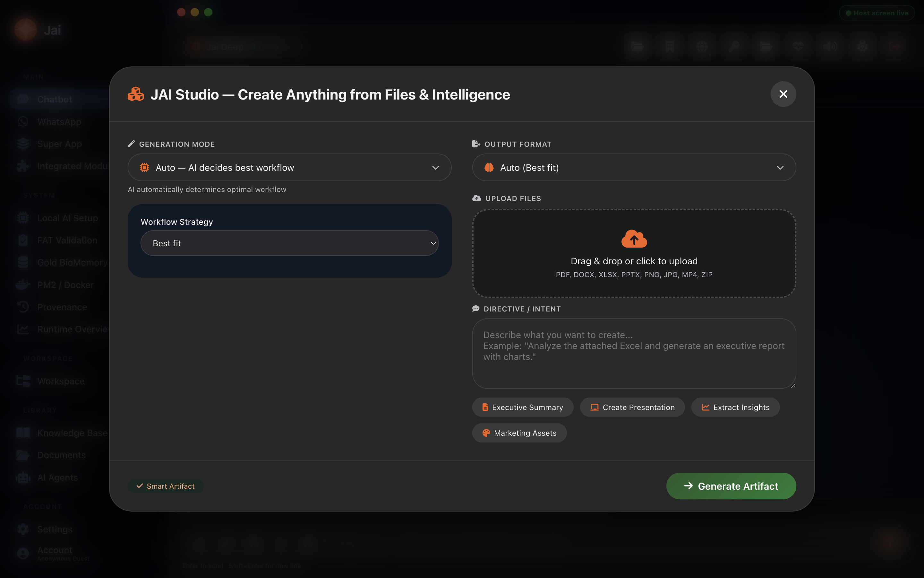Choose the Extract Insights preset chip
This screenshot has height=578, width=924.
pos(735,407)
